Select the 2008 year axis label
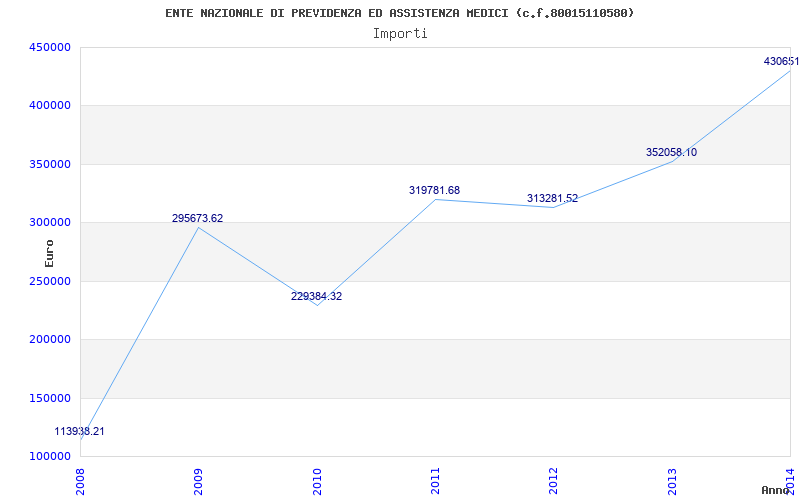 point(80,481)
